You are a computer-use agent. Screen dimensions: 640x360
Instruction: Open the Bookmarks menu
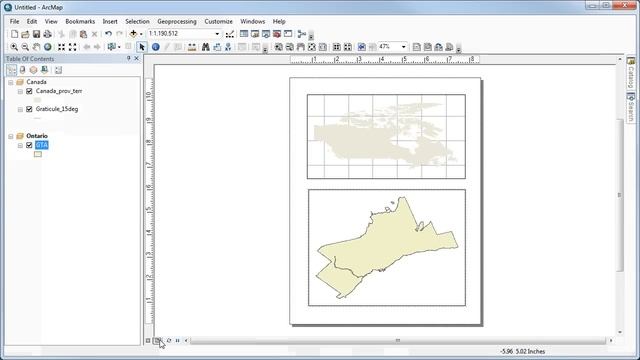tap(80, 21)
